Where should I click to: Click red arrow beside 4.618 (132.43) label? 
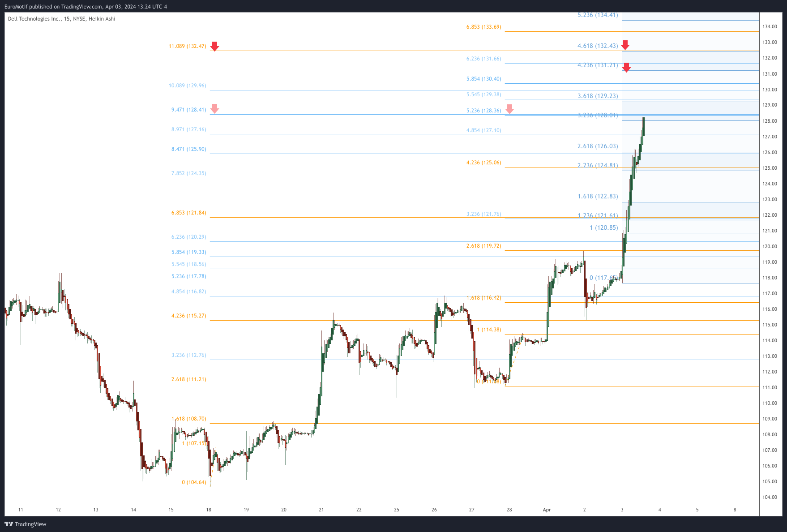pos(625,45)
